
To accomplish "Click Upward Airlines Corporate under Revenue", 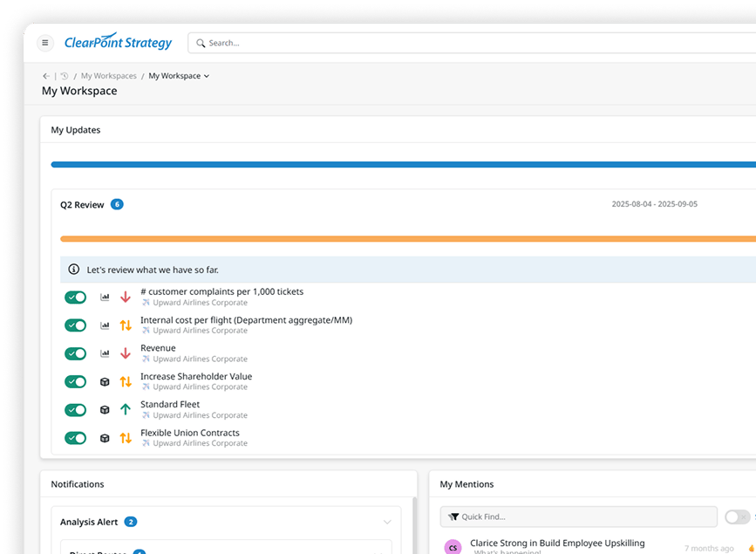I will 200,359.
